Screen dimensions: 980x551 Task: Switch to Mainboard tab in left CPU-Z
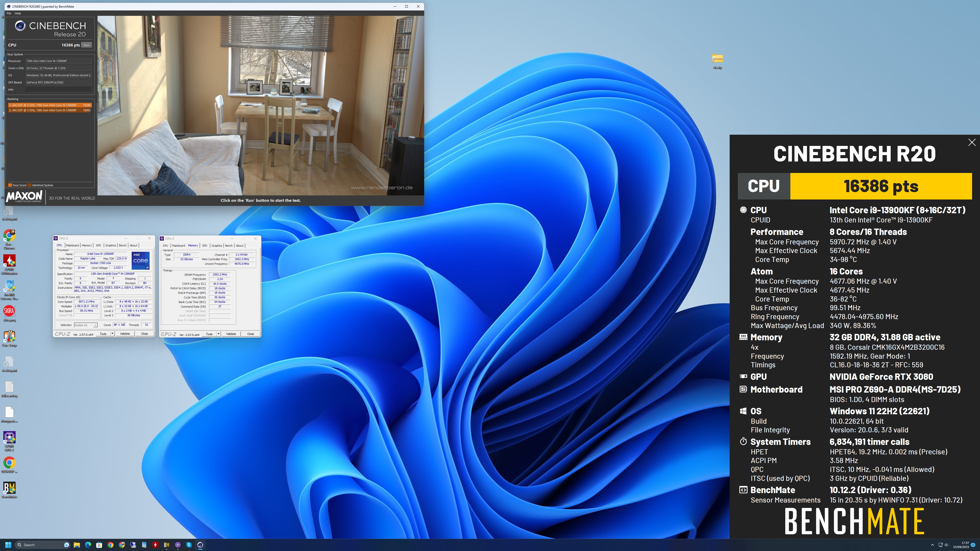[x=72, y=245]
